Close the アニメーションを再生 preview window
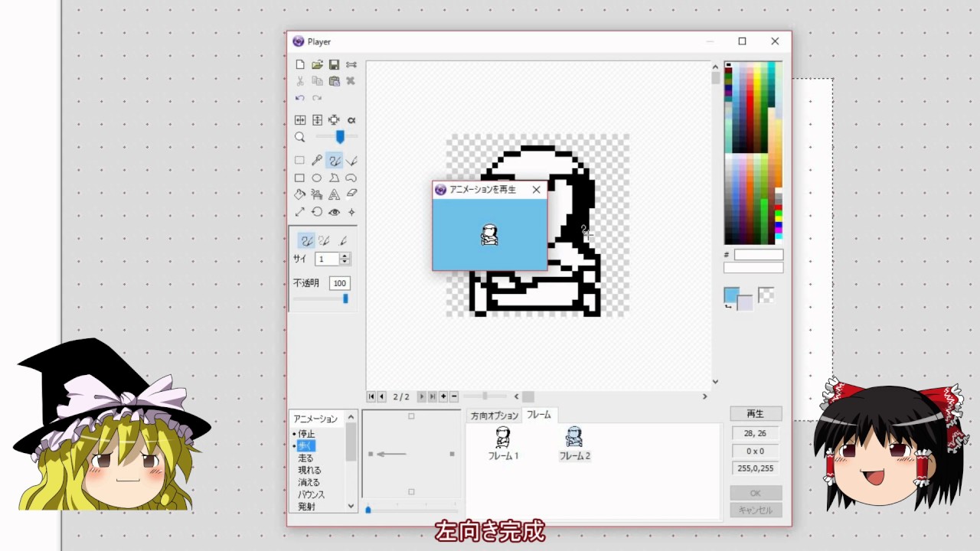This screenshot has height=551, width=980. [536, 190]
